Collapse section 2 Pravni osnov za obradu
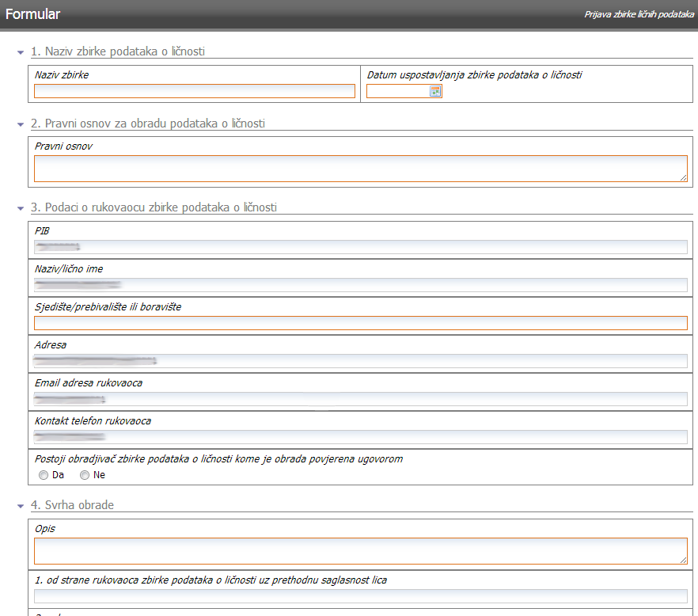This screenshot has height=616, width=698. pos(21,124)
